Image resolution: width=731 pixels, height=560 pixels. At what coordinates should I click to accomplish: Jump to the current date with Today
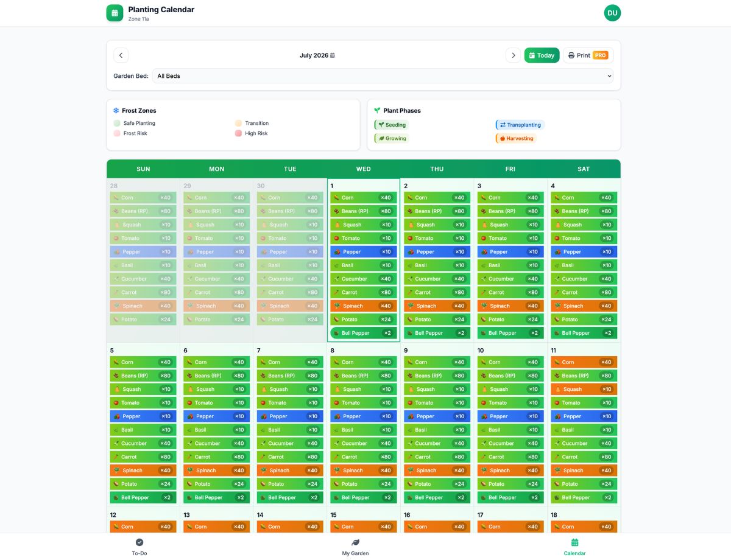542,55
